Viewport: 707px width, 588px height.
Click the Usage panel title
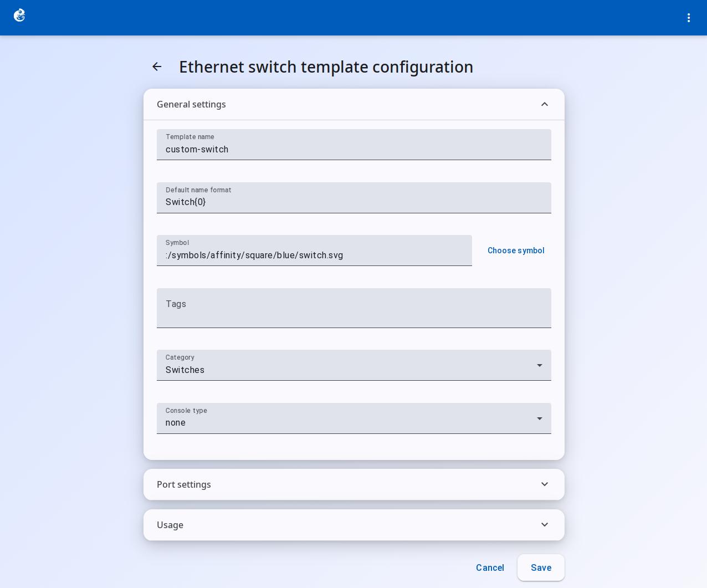pos(170,525)
